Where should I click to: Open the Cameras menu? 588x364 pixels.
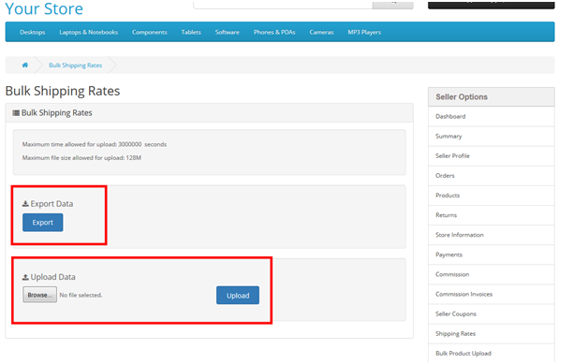point(321,32)
